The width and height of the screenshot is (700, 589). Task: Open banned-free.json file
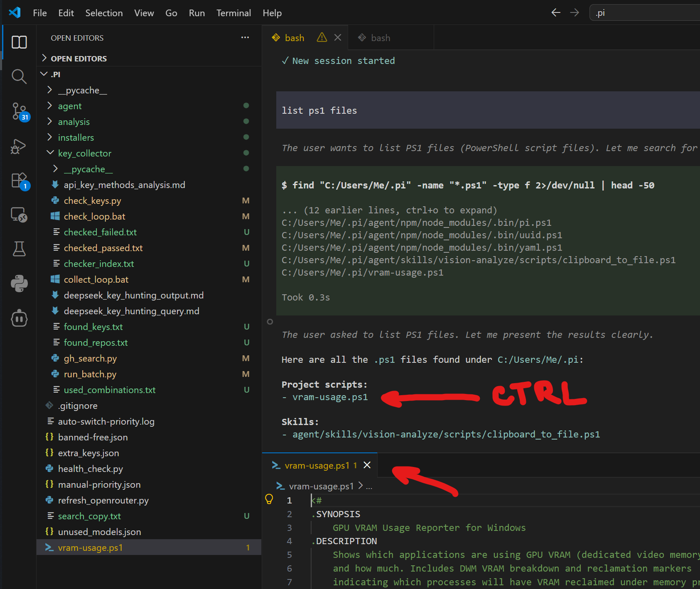[149, 437]
